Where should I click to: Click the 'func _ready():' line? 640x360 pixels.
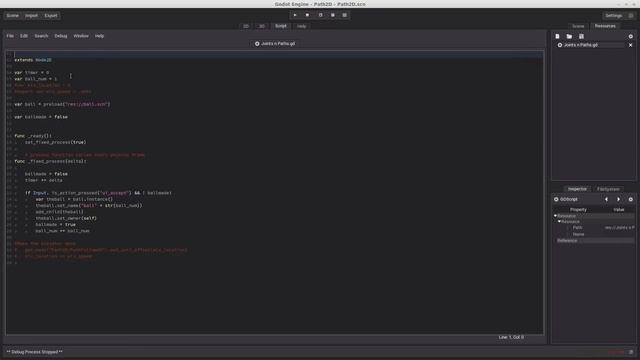[33, 136]
